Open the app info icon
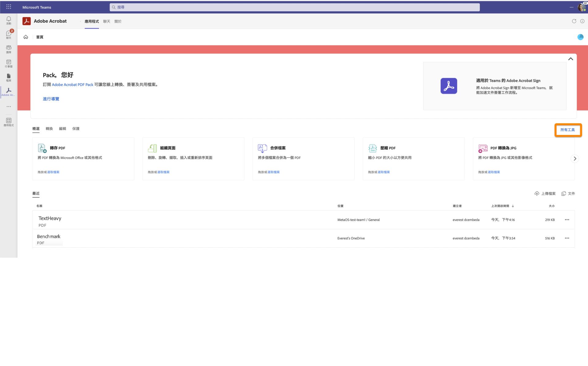 (x=582, y=21)
